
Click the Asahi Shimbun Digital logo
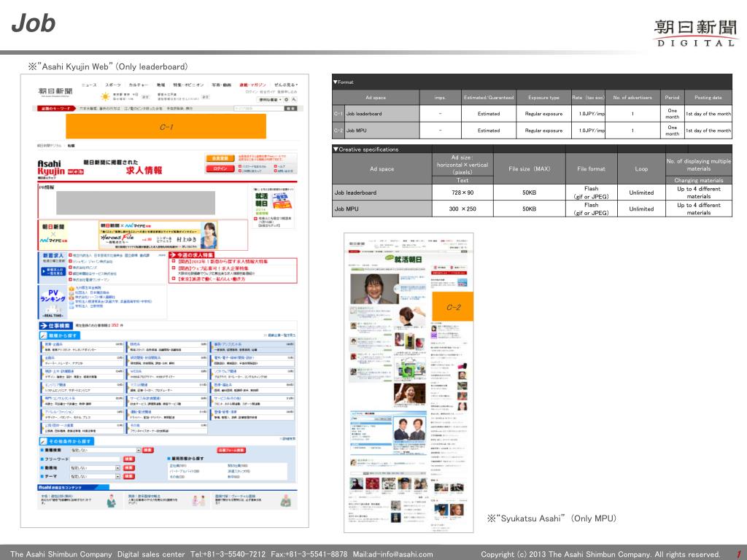695,33
